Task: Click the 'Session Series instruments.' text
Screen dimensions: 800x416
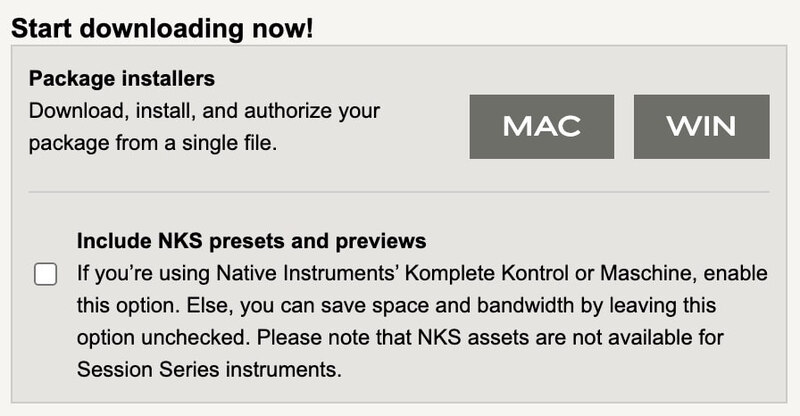Action: pos(209,369)
